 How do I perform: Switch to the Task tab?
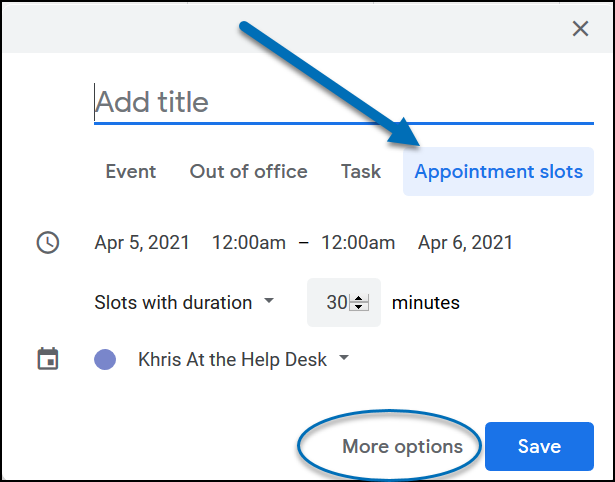(x=361, y=172)
